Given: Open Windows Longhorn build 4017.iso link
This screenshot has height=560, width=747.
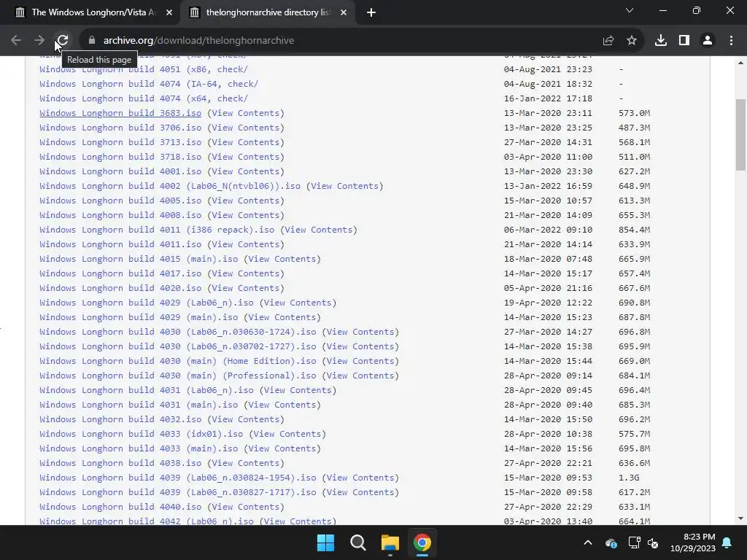Looking at the screenshot, I should [120, 274].
